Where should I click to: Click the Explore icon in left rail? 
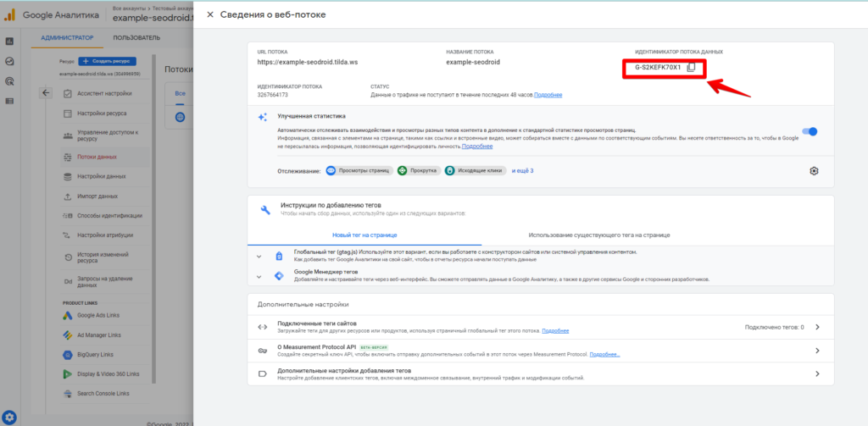coord(9,62)
